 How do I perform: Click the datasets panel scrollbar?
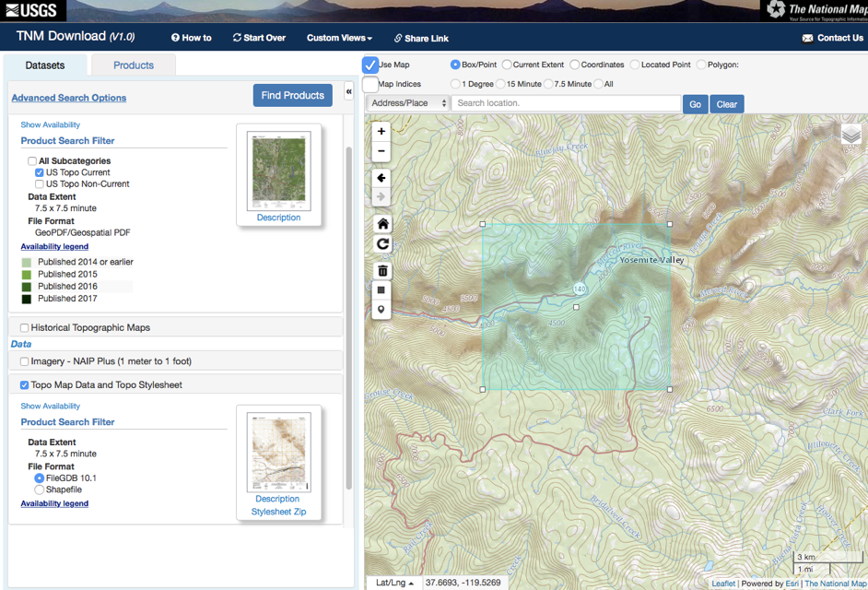point(348,318)
